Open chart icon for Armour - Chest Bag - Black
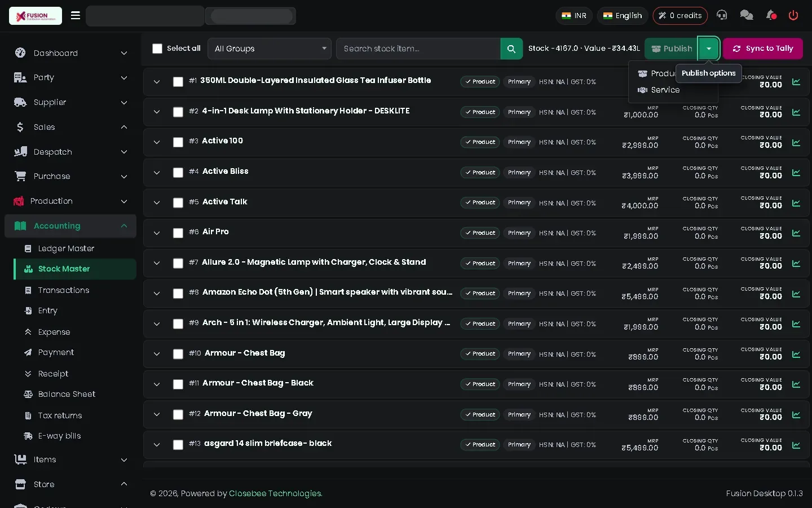The height and width of the screenshot is (508, 812). pos(796,384)
